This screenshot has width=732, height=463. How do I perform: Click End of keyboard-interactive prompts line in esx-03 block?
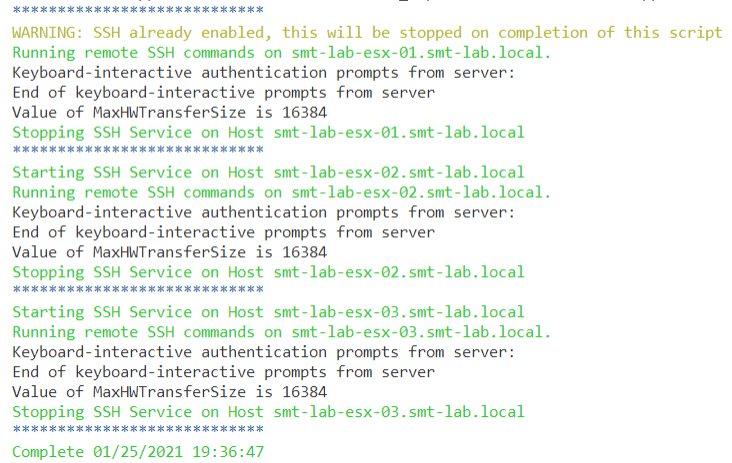[x=223, y=372]
